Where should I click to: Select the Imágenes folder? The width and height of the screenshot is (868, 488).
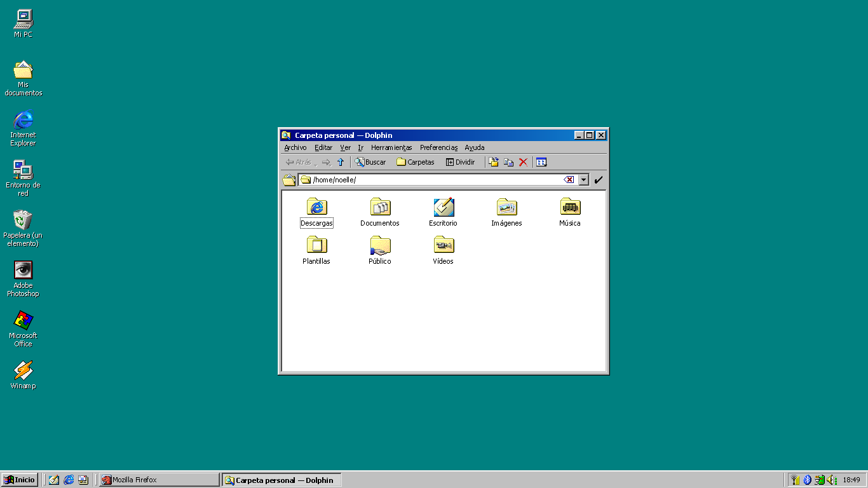click(x=506, y=213)
